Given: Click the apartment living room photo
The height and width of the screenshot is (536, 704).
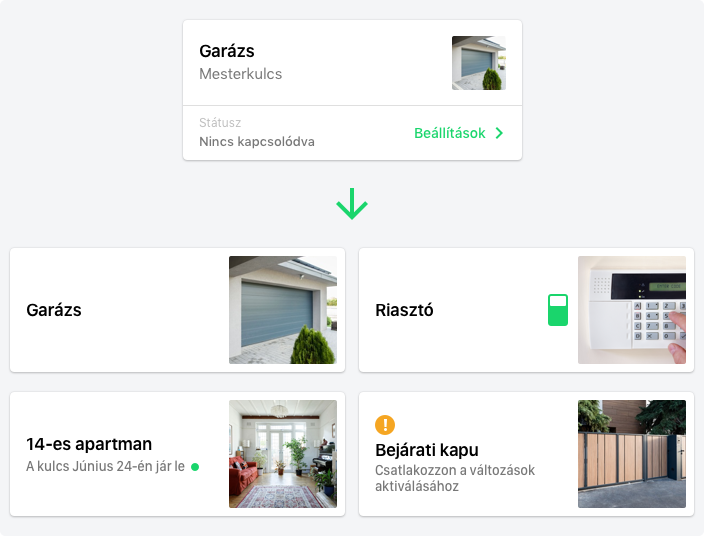Looking at the screenshot, I should tap(283, 454).
